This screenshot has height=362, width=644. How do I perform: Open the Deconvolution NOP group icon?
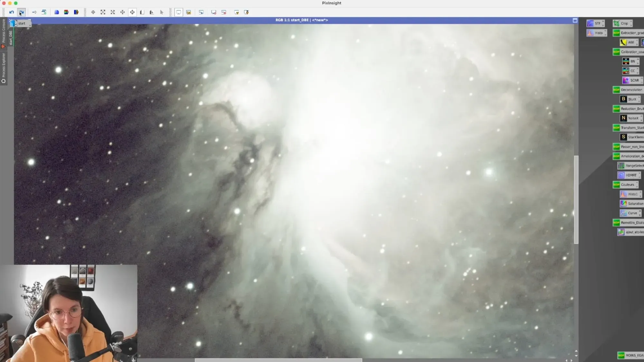(628, 90)
